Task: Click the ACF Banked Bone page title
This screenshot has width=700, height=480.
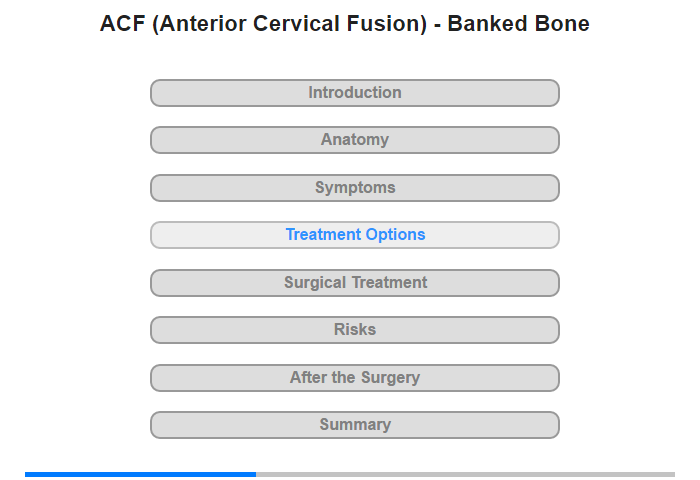Action: pyautogui.click(x=345, y=24)
